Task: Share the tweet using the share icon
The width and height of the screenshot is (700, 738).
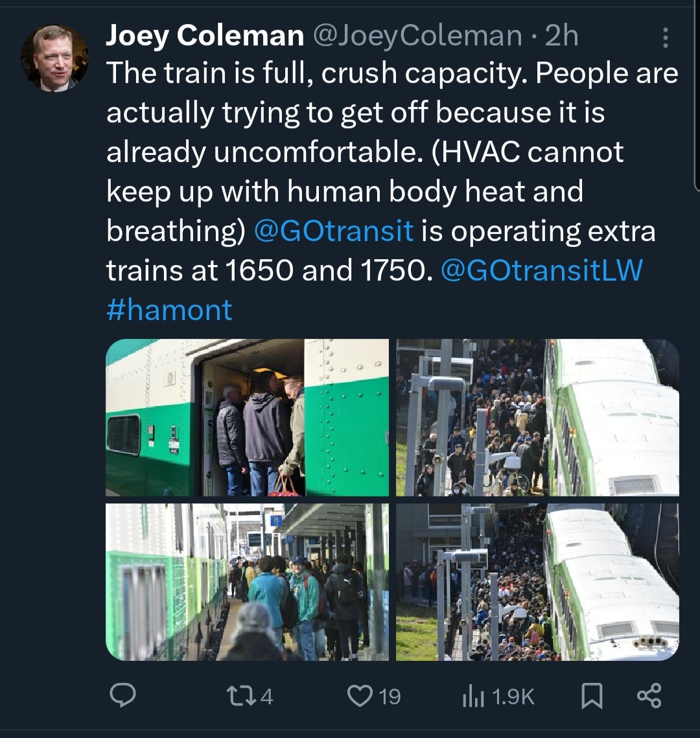Action: [649, 696]
